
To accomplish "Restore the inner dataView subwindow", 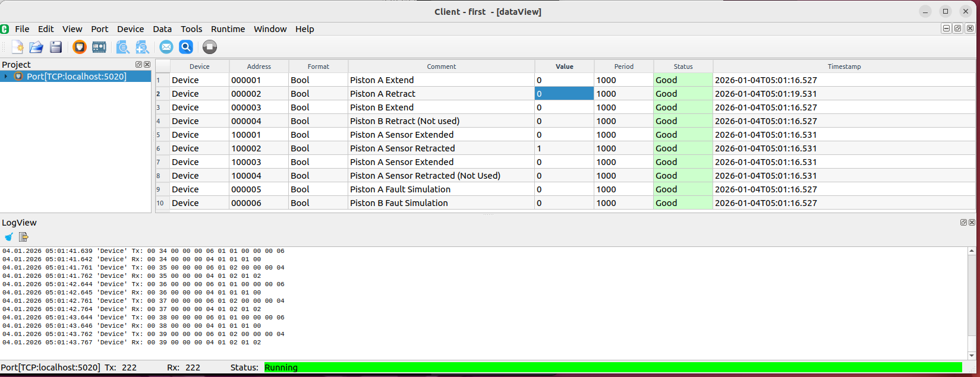I will 958,28.
